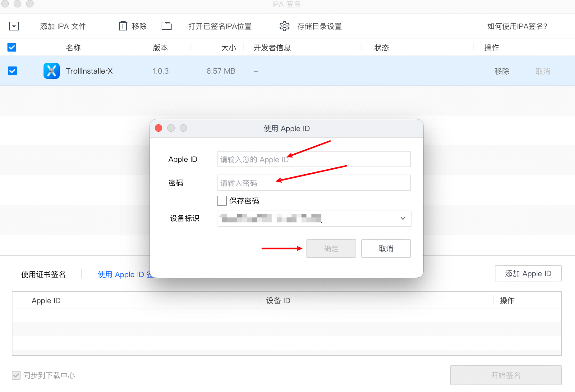Click the 开始签名 button

[x=506, y=375]
